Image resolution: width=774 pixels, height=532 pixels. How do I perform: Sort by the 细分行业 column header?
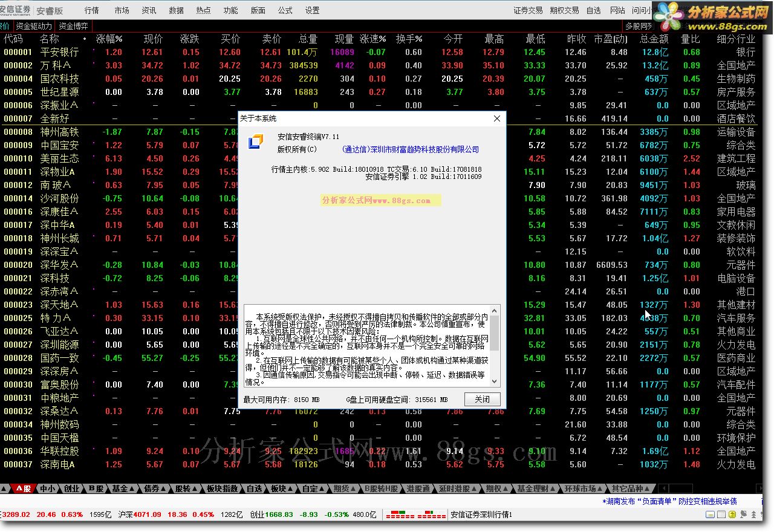pyautogui.click(x=736, y=39)
